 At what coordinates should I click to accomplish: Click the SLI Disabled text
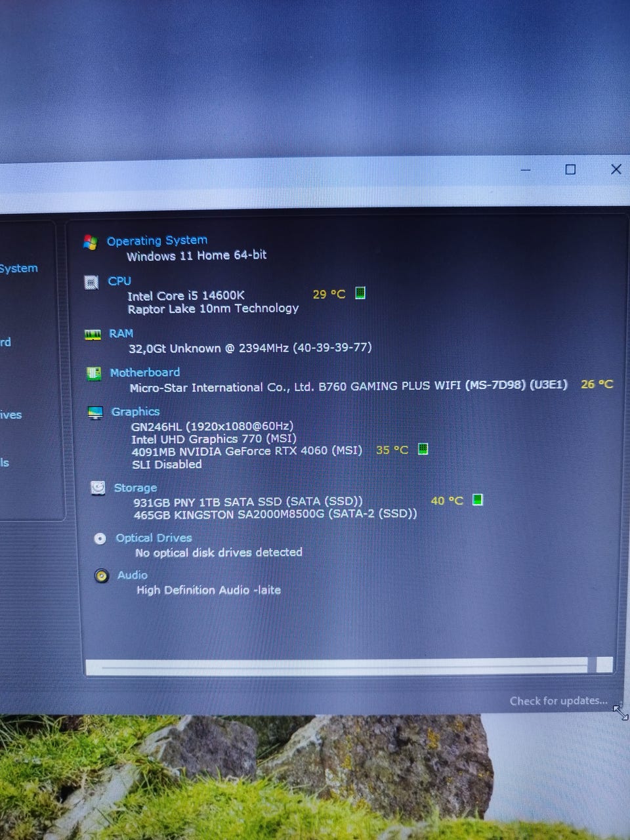click(167, 464)
